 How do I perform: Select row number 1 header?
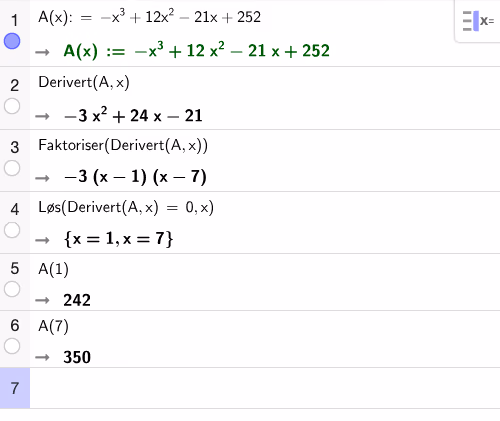point(14,21)
